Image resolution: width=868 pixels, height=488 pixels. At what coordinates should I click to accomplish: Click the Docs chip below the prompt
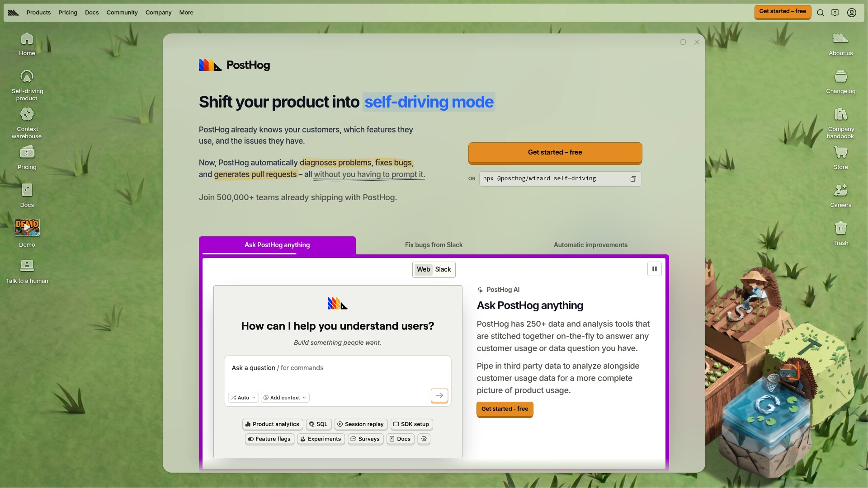(401, 439)
